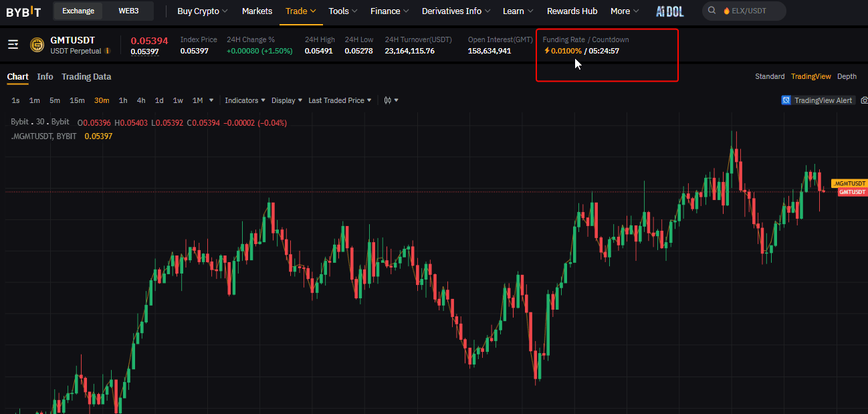Image resolution: width=868 pixels, height=414 pixels.
Task: Click the Bybit . 30 . Bybit legend
Action: (x=40, y=122)
